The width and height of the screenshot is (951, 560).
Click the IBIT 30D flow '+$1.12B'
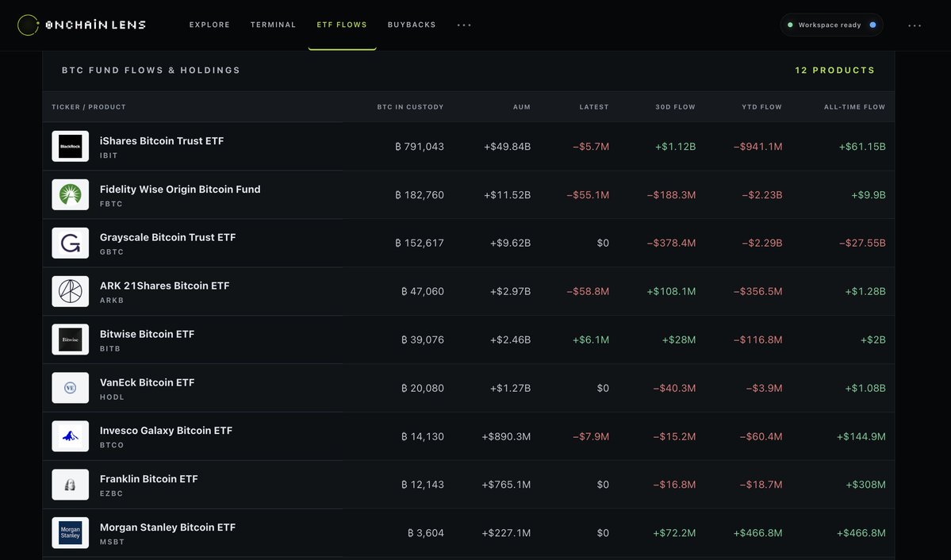tap(676, 146)
